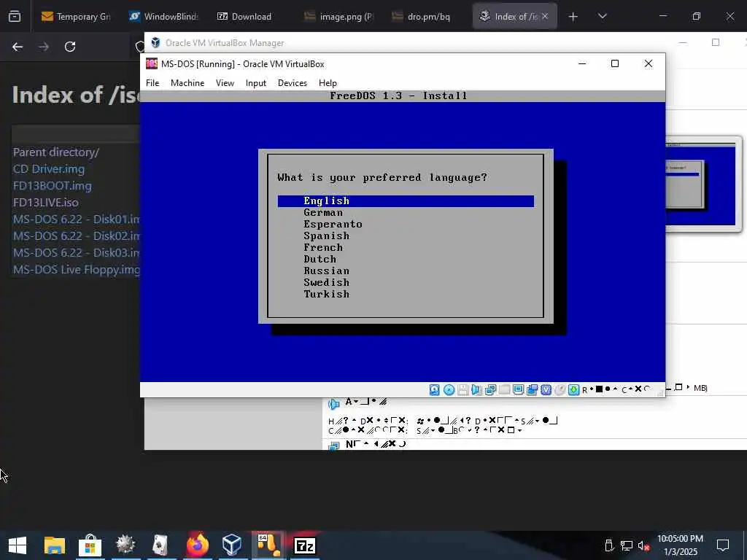Screen dimensions: 747x560
Task: Click the VM preview thumbnail in VirtualBox Manager
Action: [703, 184]
